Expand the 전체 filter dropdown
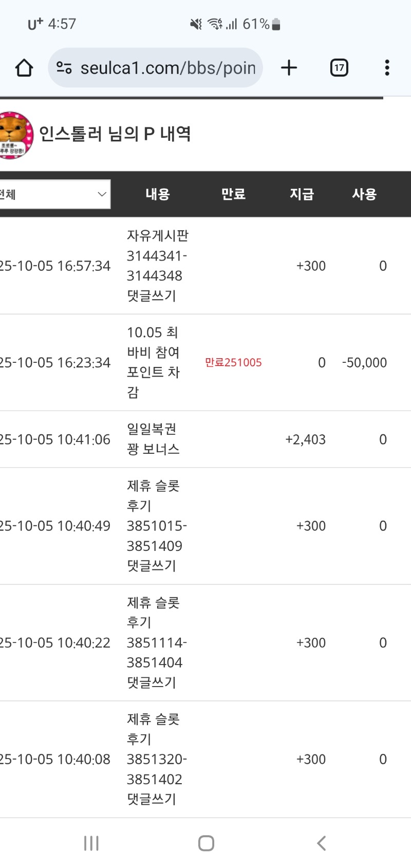The height and width of the screenshot is (868, 411). [54, 194]
